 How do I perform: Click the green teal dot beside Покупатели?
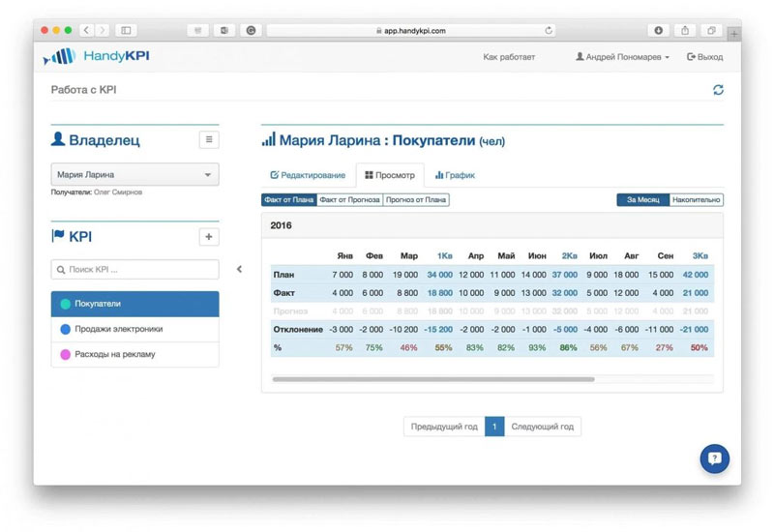65,304
